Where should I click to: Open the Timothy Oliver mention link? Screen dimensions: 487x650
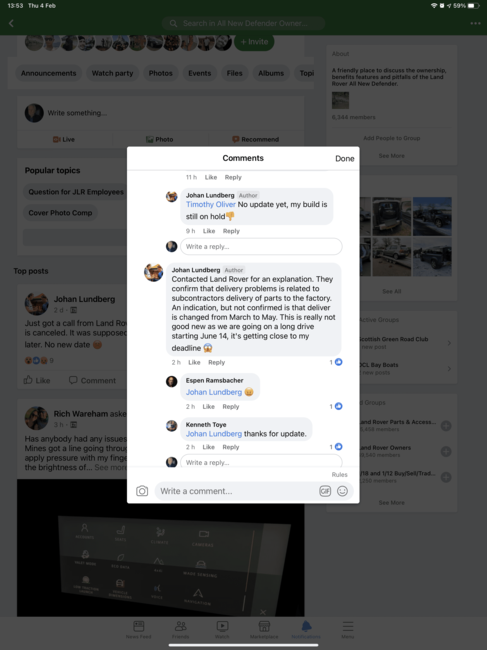(x=211, y=204)
